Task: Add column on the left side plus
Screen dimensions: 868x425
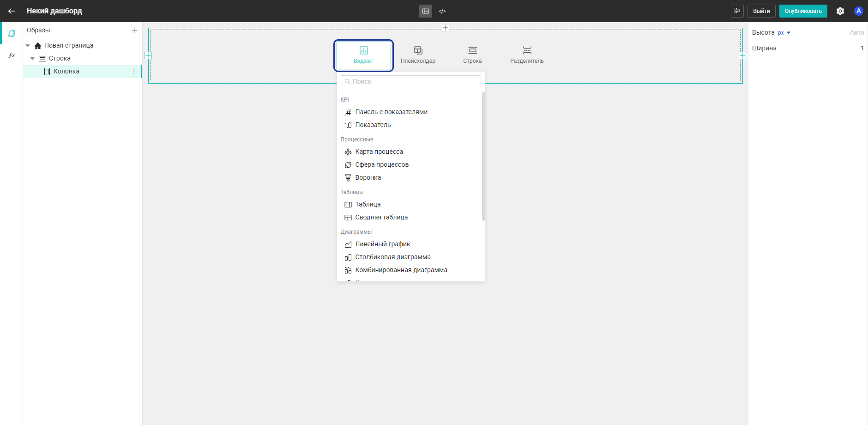Action: [x=148, y=55]
